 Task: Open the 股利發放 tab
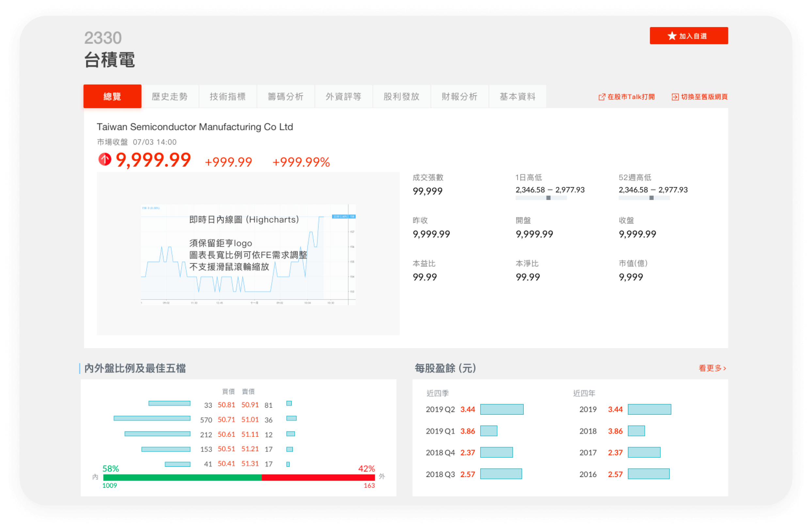pos(402,97)
